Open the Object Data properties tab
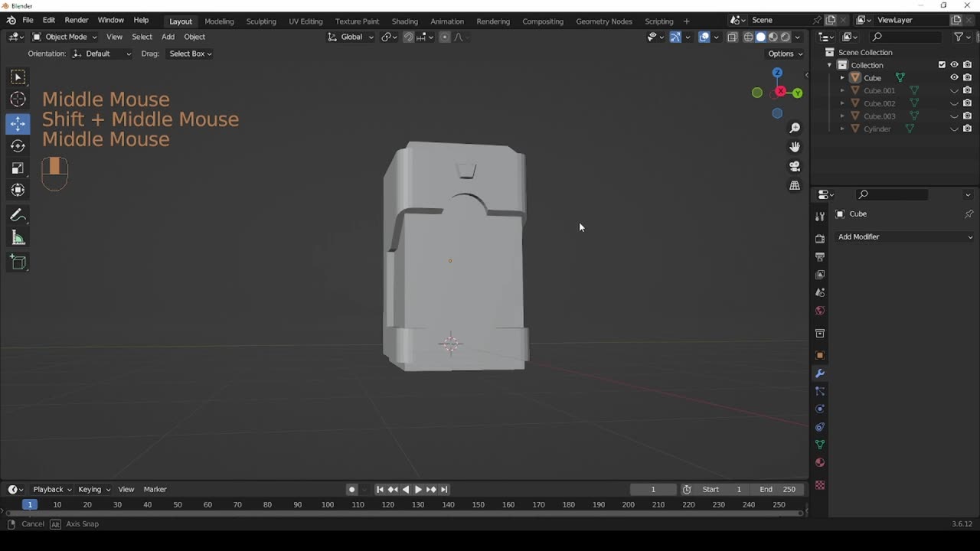Screen dimensions: 980x551 (820, 445)
